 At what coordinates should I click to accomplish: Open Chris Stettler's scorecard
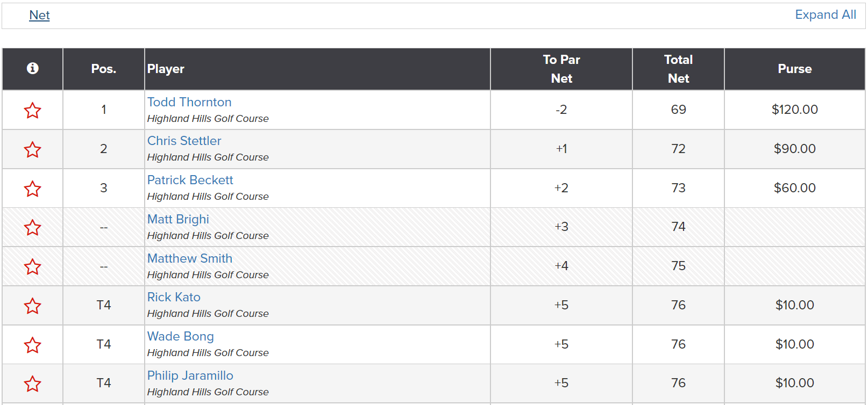point(184,141)
